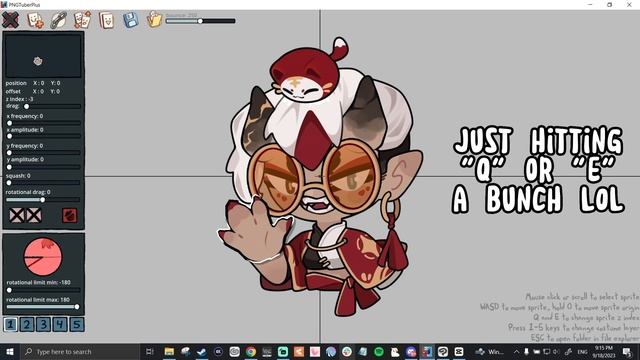Toggle the second crossed-out box
The image size is (640, 360).
[34, 215]
